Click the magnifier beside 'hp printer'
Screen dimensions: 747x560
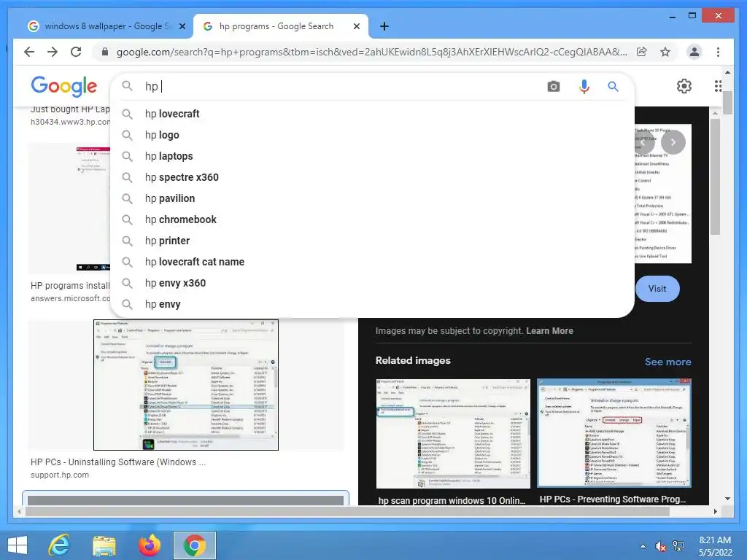tap(127, 241)
